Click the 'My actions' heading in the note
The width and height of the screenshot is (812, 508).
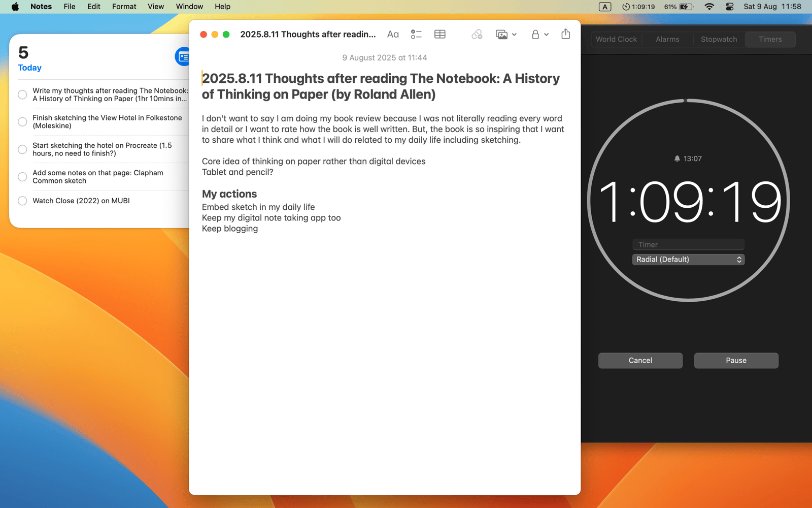point(229,194)
